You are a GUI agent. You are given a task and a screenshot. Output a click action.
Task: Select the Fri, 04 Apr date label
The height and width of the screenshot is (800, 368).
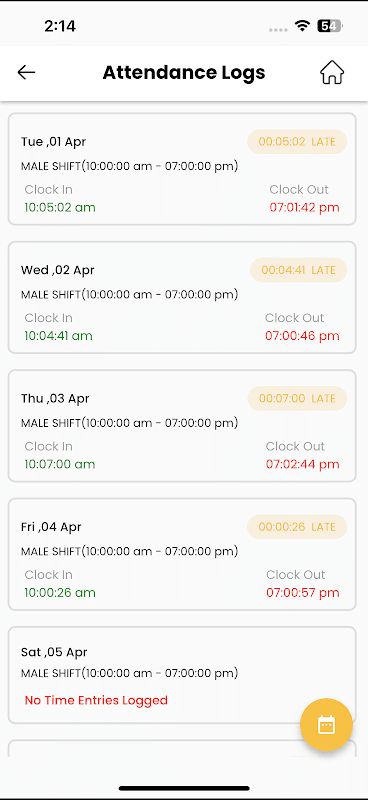click(51, 527)
